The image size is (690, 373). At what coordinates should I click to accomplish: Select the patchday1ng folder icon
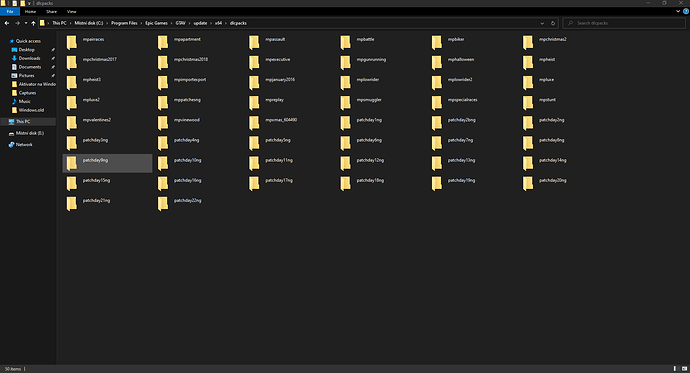[x=345, y=123]
